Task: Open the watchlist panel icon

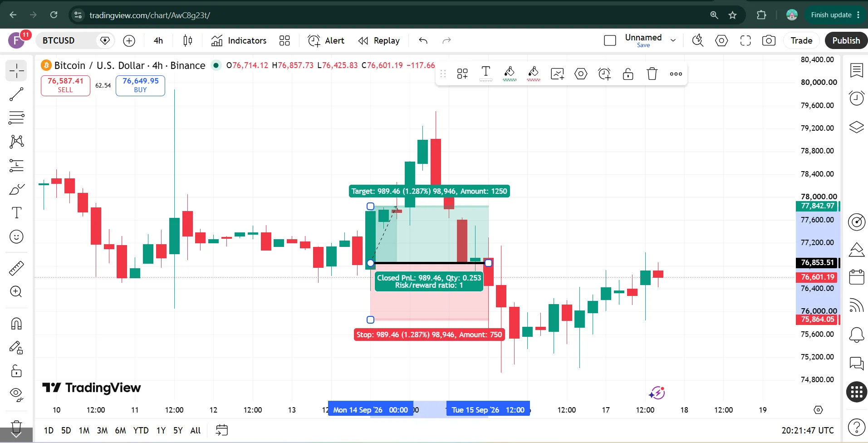Action: [857, 70]
